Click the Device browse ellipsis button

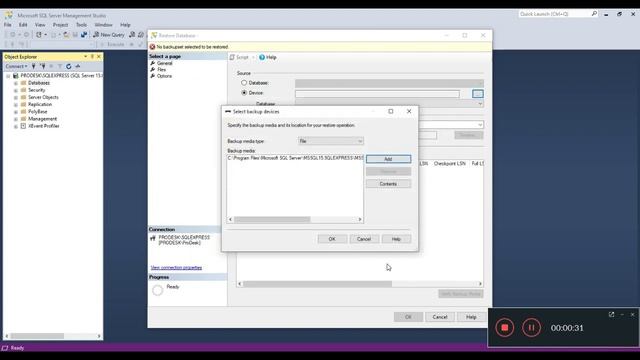(478, 94)
